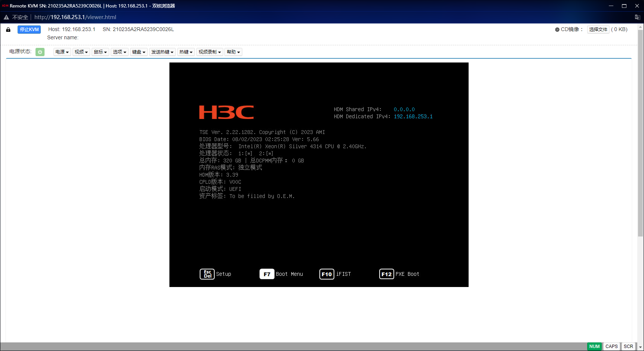Click the BIOS Date line

click(259, 140)
